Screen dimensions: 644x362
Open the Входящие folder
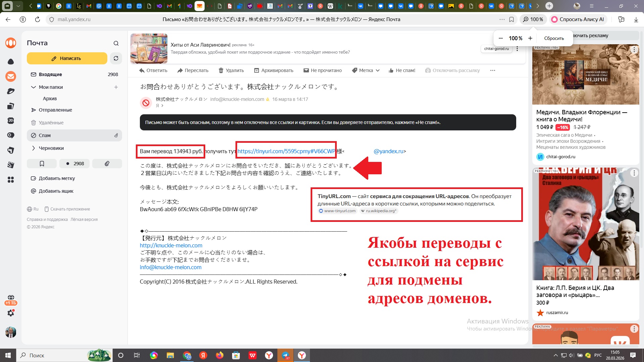pos(50,74)
